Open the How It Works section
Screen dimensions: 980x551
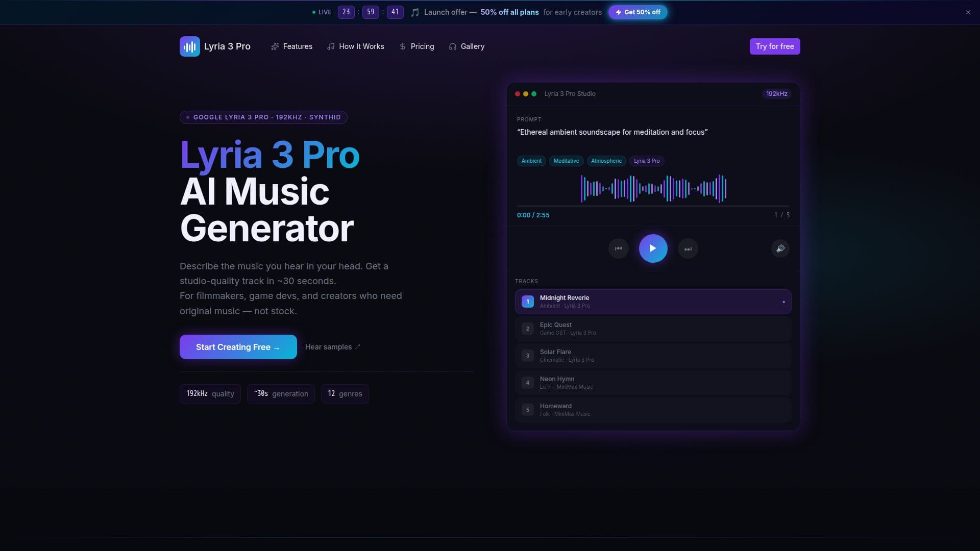click(356, 46)
